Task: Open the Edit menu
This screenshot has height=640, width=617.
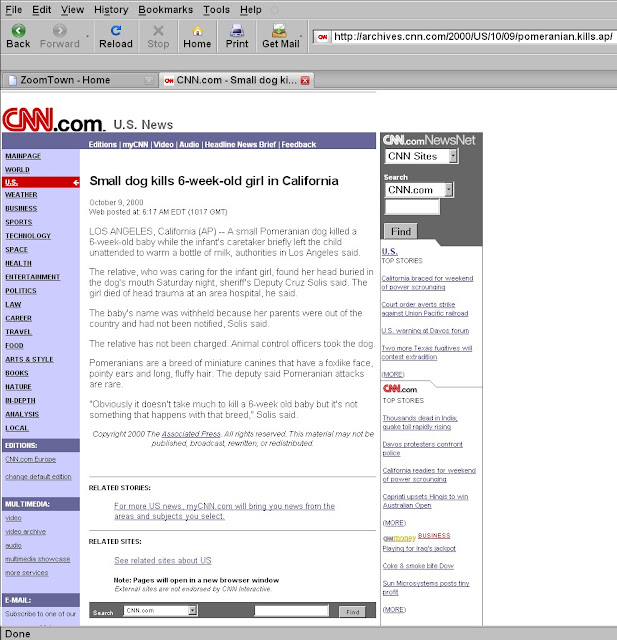Action: tap(42, 9)
